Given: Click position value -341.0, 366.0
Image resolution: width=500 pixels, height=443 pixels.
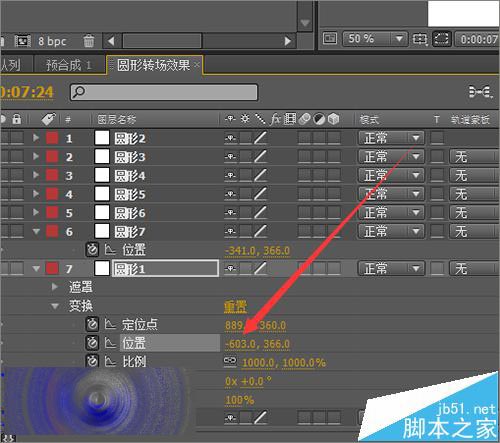Looking at the screenshot, I should [257, 251].
